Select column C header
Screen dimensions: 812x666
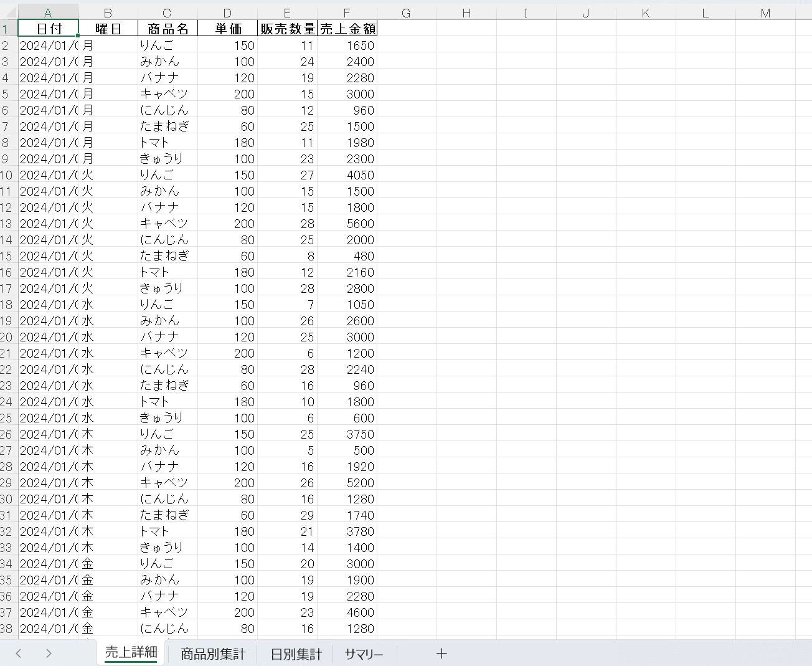pos(168,12)
